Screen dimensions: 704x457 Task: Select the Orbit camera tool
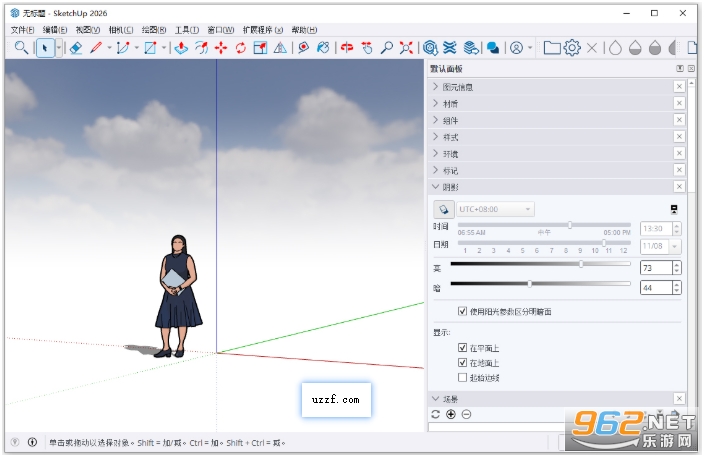point(347,48)
